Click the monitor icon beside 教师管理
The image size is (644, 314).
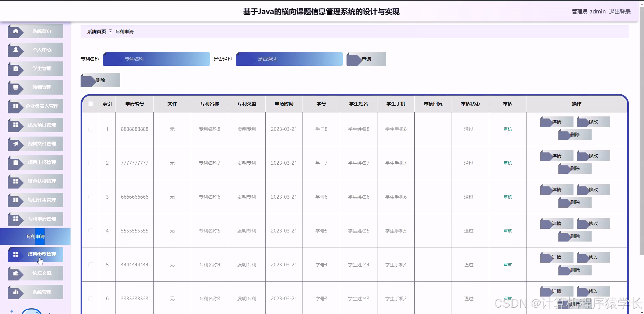tap(16, 87)
